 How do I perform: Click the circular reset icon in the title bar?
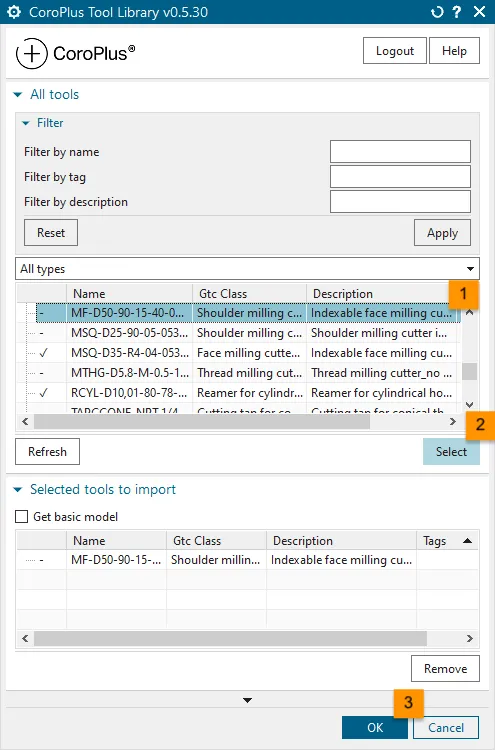pyautogui.click(x=437, y=12)
